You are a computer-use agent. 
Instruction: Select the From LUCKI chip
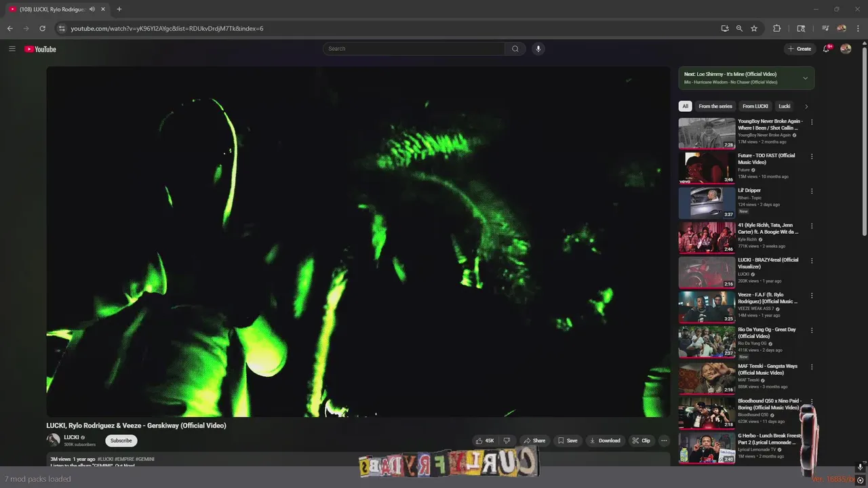[x=755, y=106]
